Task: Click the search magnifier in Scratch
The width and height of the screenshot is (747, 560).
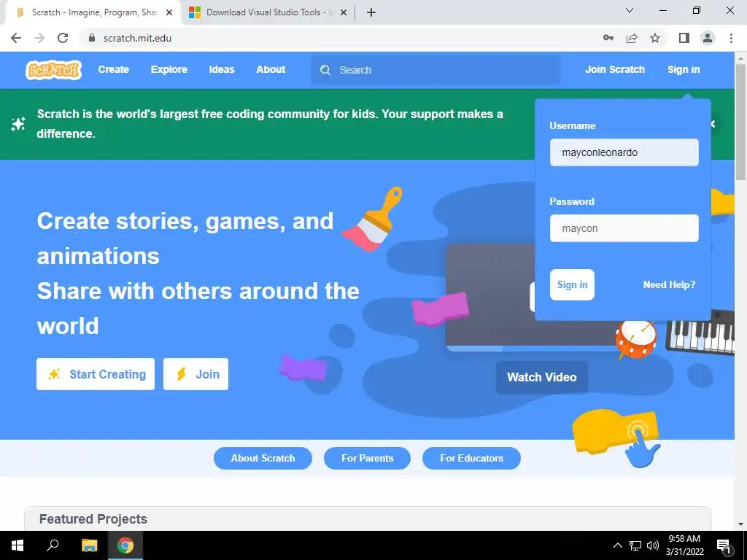Action: coord(325,70)
